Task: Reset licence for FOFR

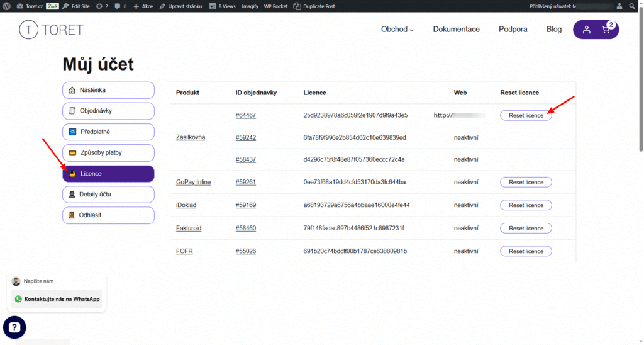Action: [x=526, y=251]
